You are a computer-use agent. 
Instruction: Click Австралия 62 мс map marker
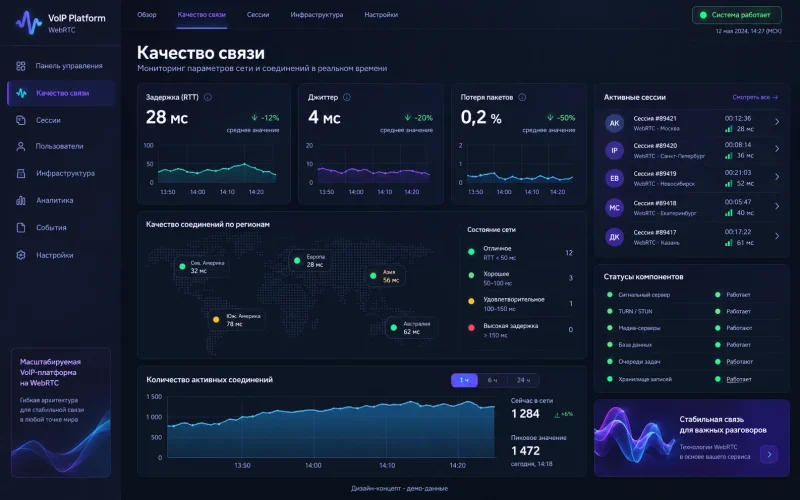[412, 328]
